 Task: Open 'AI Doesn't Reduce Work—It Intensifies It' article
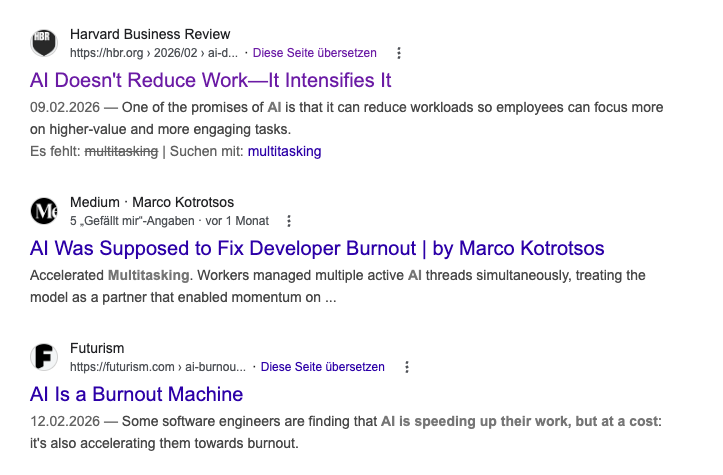click(x=211, y=80)
